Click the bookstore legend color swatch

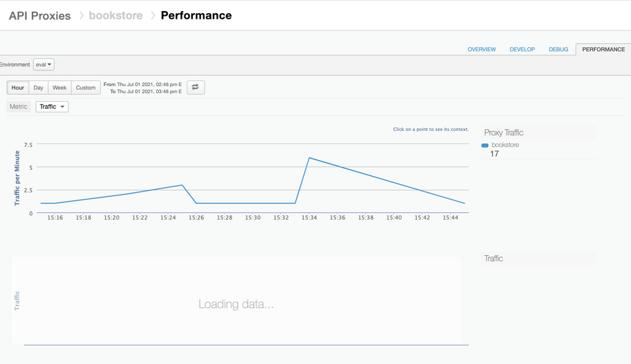(485, 146)
